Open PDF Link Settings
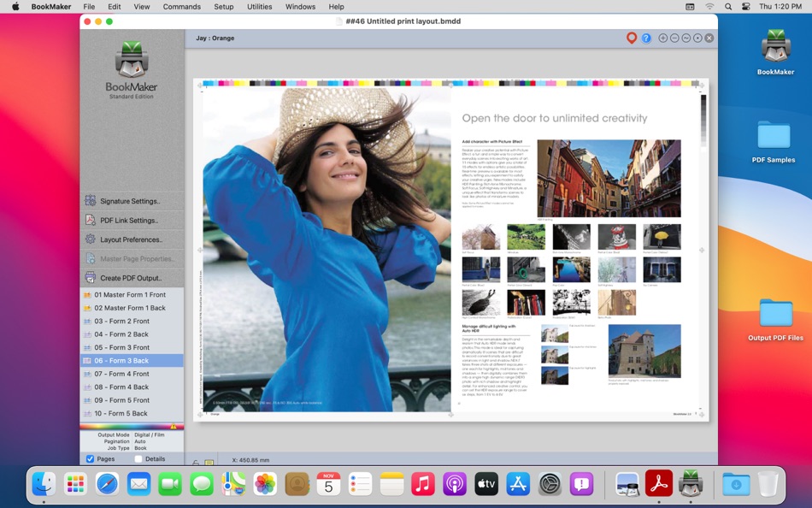This screenshot has height=508, width=812. 128,221
